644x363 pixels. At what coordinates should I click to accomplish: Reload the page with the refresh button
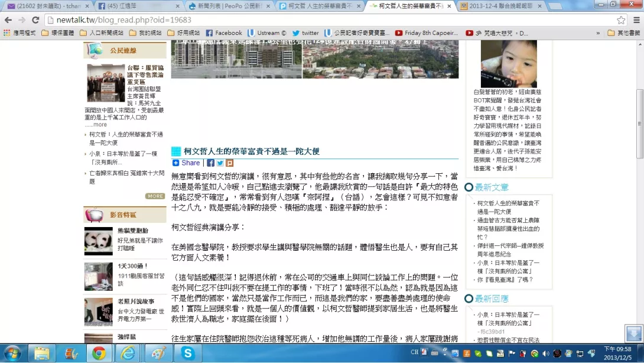point(35,20)
